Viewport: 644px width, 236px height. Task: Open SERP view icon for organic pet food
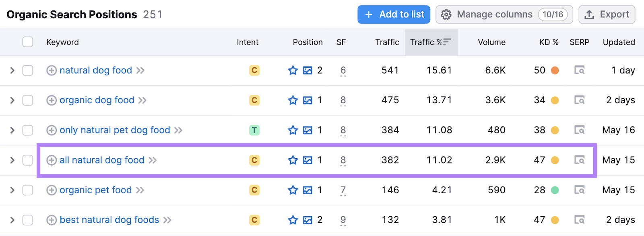point(580,190)
